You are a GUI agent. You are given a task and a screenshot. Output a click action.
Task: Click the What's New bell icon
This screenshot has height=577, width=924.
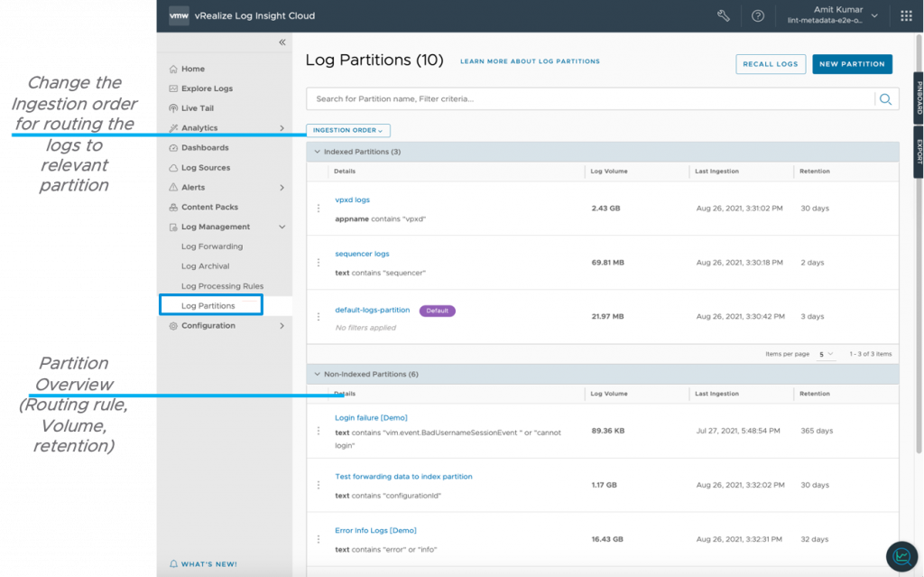[x=173, y=563]
